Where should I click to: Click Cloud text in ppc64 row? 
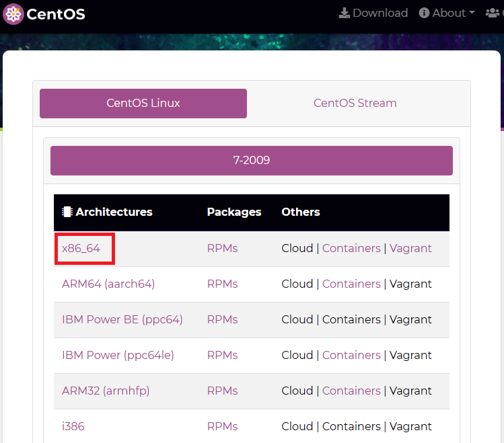(297, 320)
